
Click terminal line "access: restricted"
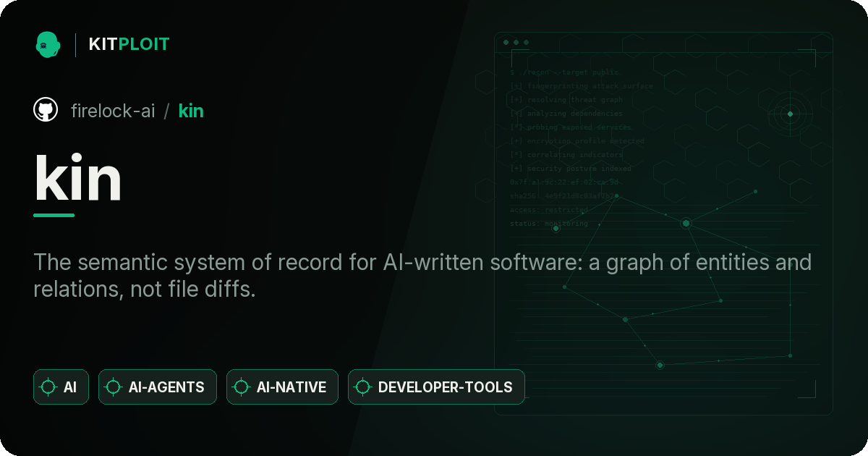(x=549, y=210)
